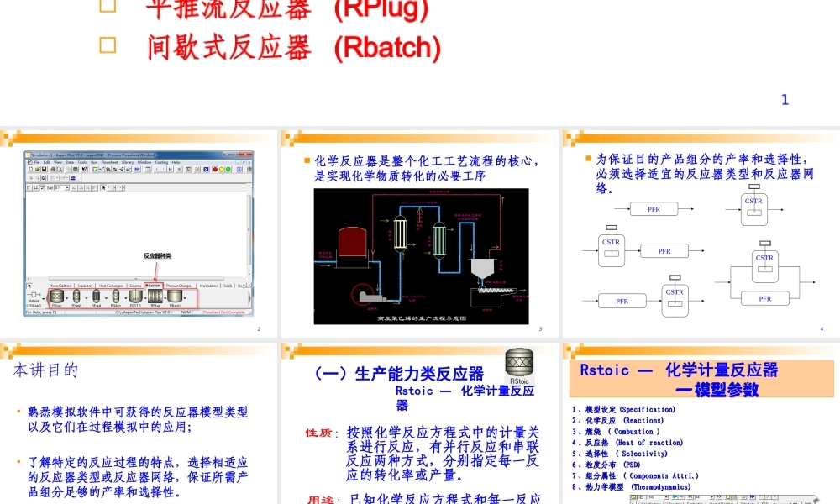Click the 本讲目的 slide heading
The width and height of the screenshot is (840, 504).
45,370
